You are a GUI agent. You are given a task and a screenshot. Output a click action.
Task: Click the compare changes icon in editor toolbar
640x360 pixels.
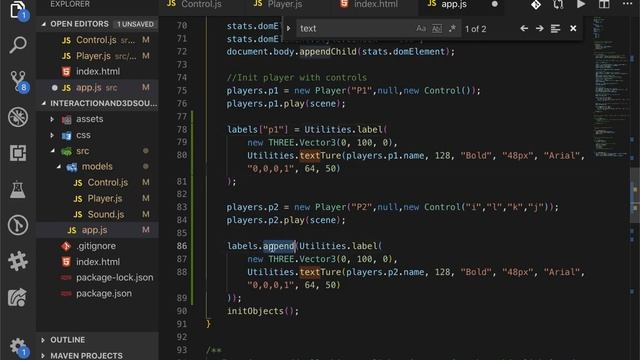(x=558, y=4)
